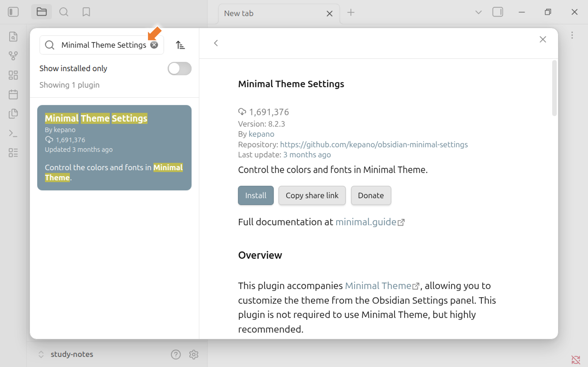Open the study-notes vault switcher
Screen dimensions: 588x367
pyautogui.click(x=65, y=354)
